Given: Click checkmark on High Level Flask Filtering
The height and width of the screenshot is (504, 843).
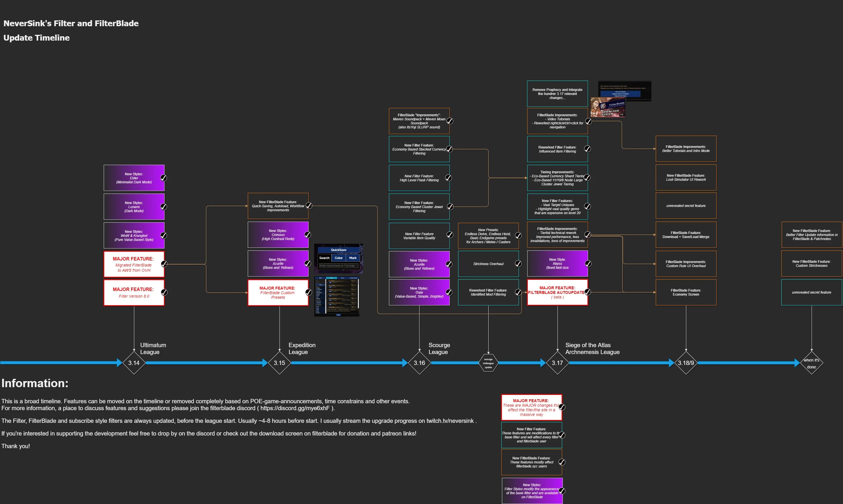Looking at the screenshot, I should pos(448,178).
